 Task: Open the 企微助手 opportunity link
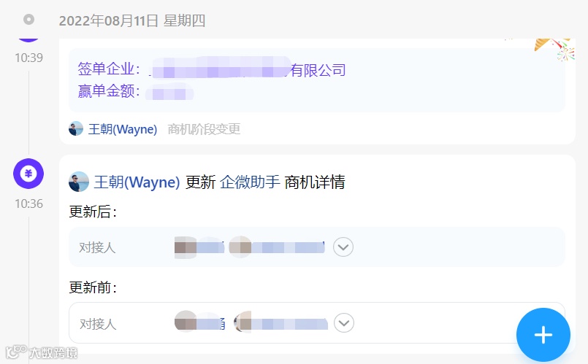(250, 182)
